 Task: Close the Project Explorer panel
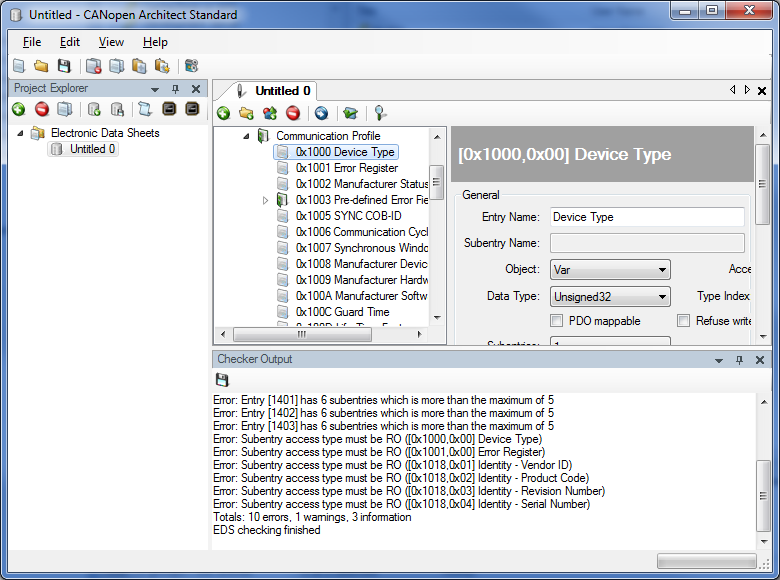pyautogui.click(x=196, y=89)
